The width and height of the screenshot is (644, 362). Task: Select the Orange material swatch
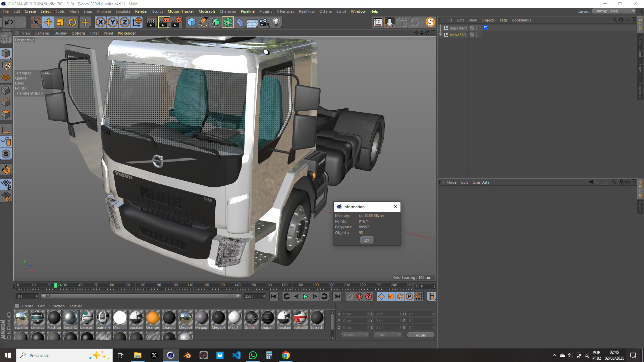tap(153, 320)
